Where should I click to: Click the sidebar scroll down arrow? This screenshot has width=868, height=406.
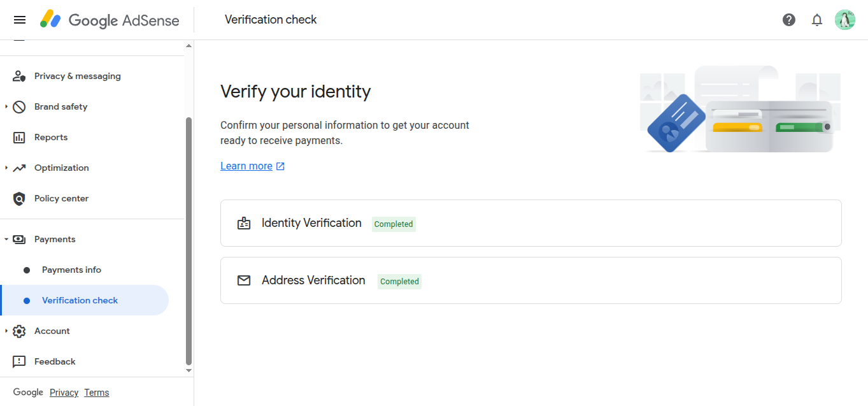click(189, 370)
